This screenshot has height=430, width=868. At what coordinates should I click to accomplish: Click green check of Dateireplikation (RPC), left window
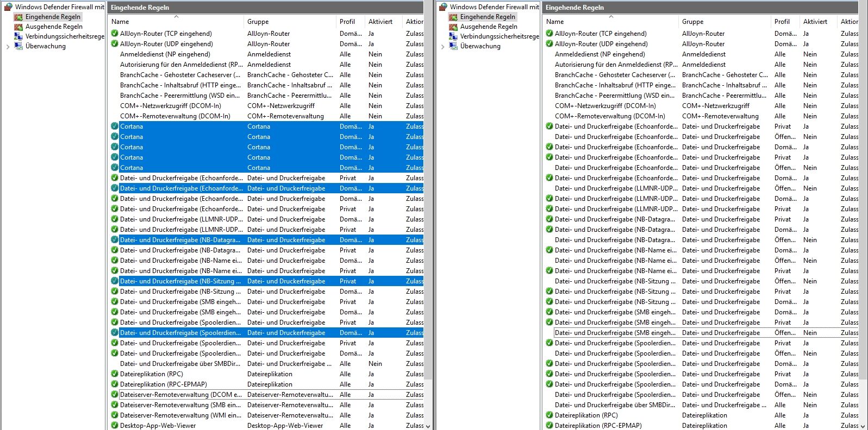coord(115,374)
